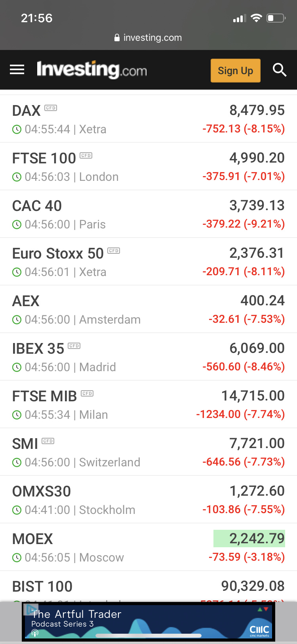Click the Sign Up button
The height and width of the screenshot is (644, 297).
tap(236, 71)
